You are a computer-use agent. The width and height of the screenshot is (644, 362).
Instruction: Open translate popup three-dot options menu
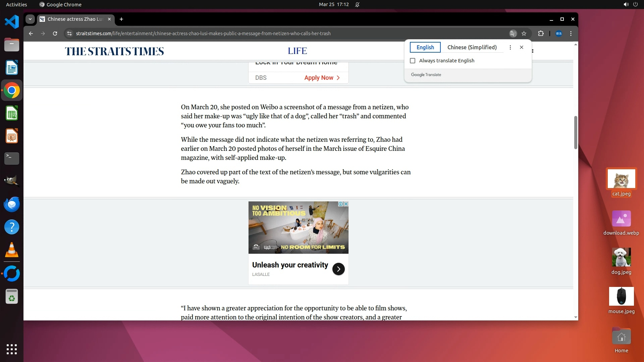[x=510, y=47]
